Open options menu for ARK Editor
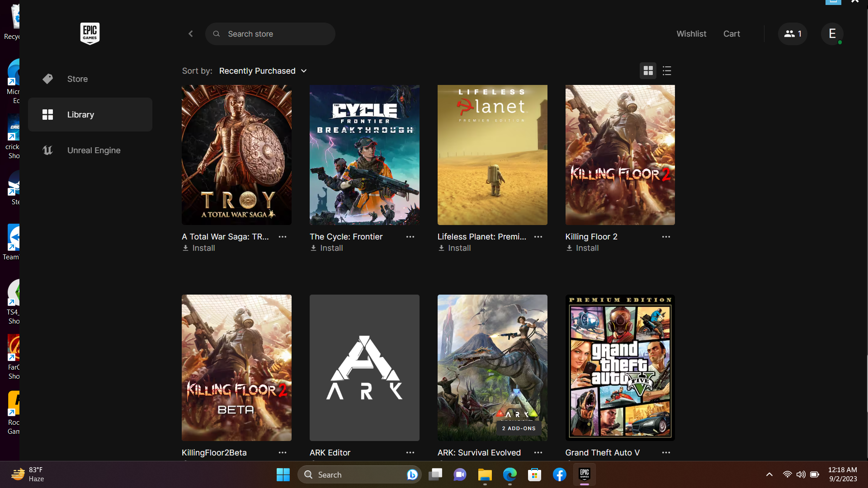This screenshot has width=868, height=488. tap(410, 452)
